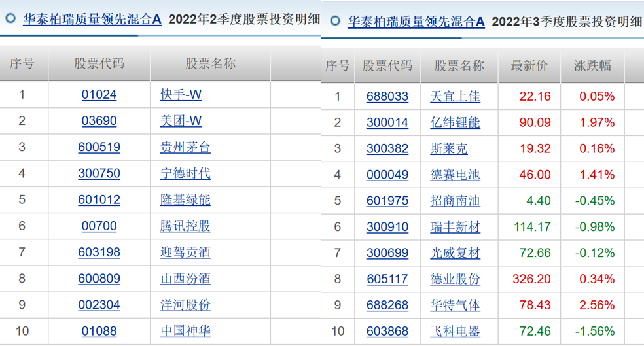Open the 美团-W stock link
The image size is (644, 346).
click(x=181, y=120)
